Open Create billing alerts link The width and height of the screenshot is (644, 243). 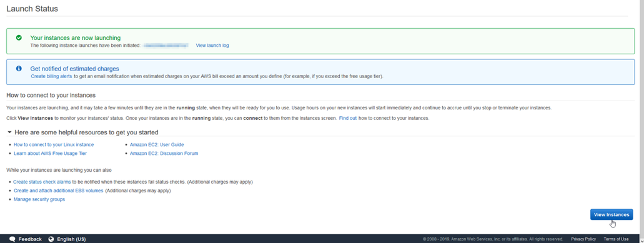(x=51, y=76)
